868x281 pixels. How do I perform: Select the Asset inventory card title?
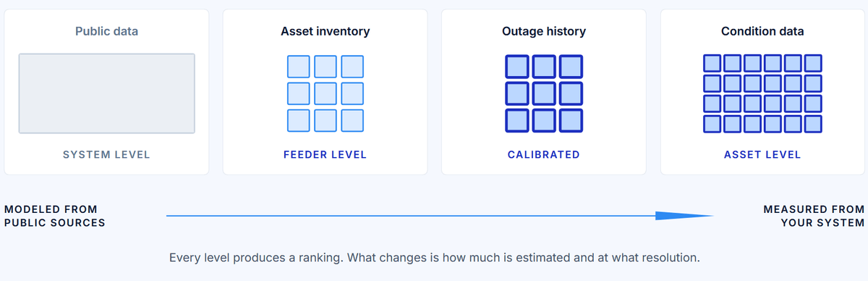tap(325, 32)
